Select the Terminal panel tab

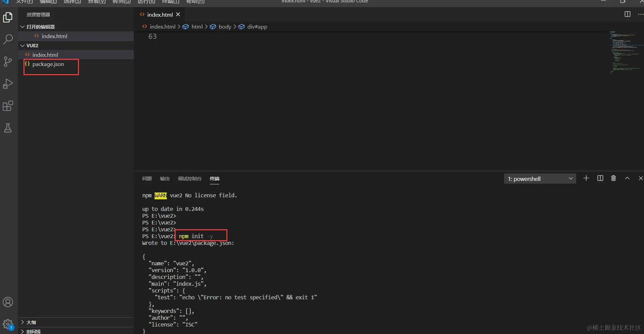(214, 179)
